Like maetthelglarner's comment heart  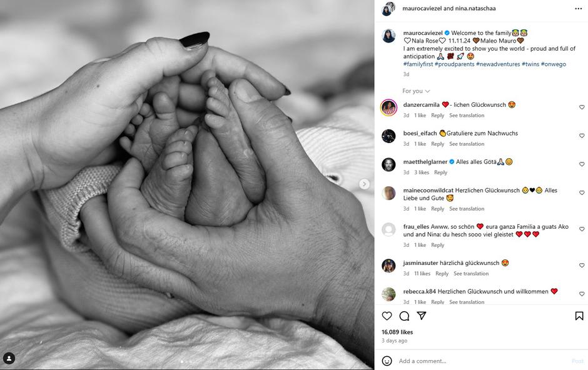coord(582,164)
